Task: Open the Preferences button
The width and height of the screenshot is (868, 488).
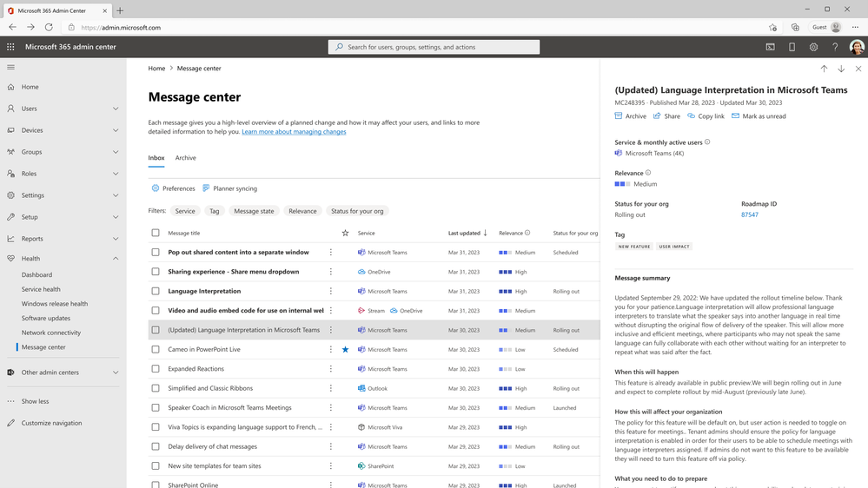Action: pyautogui.click(x=173, y=188)
